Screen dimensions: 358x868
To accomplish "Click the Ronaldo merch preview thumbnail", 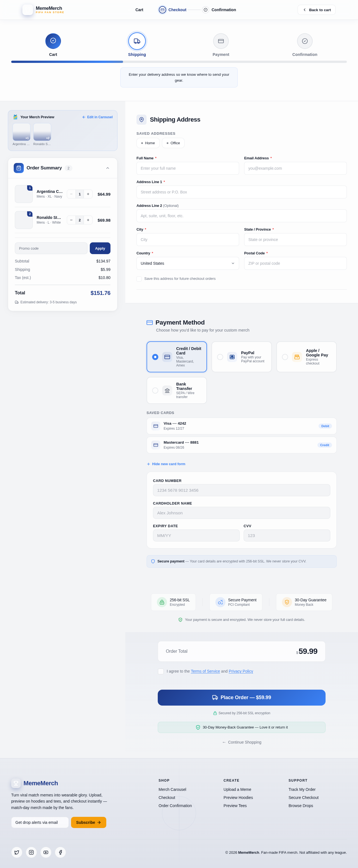I will (42, 132).
